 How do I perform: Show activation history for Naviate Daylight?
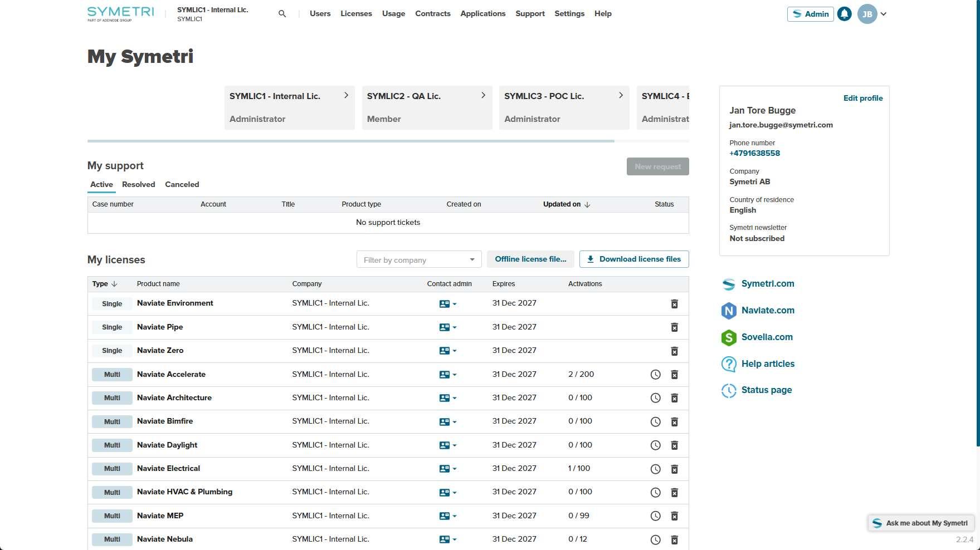pos(656,445)
